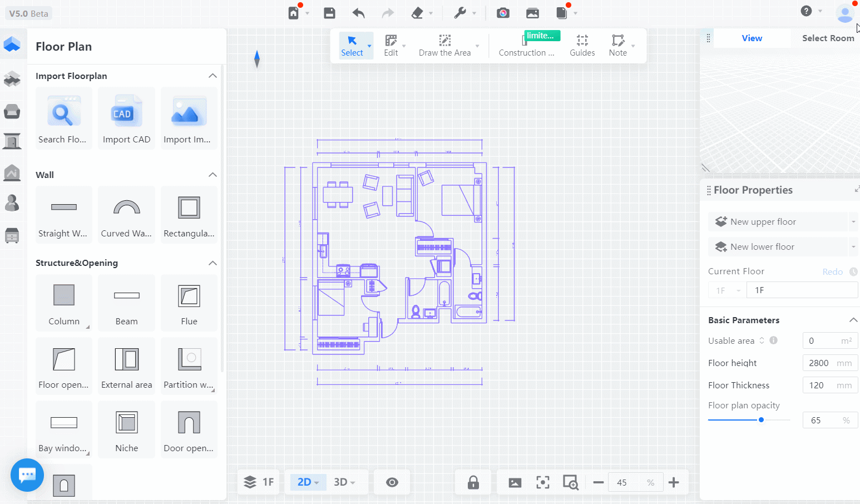Select the Eraser clear tool
This screenshot has height=504, width=860.
417,13
